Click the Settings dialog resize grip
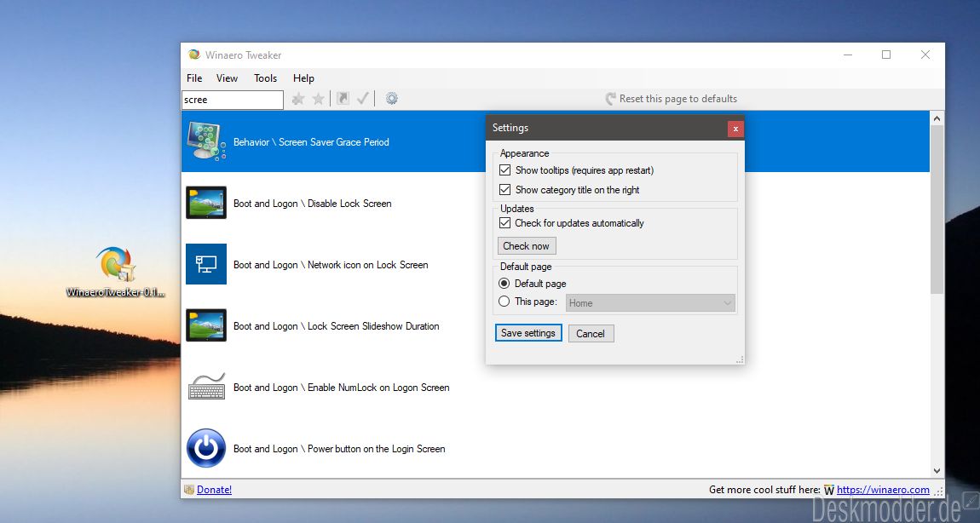The height and width of the screenshot is (523, 980). [740, 360]
